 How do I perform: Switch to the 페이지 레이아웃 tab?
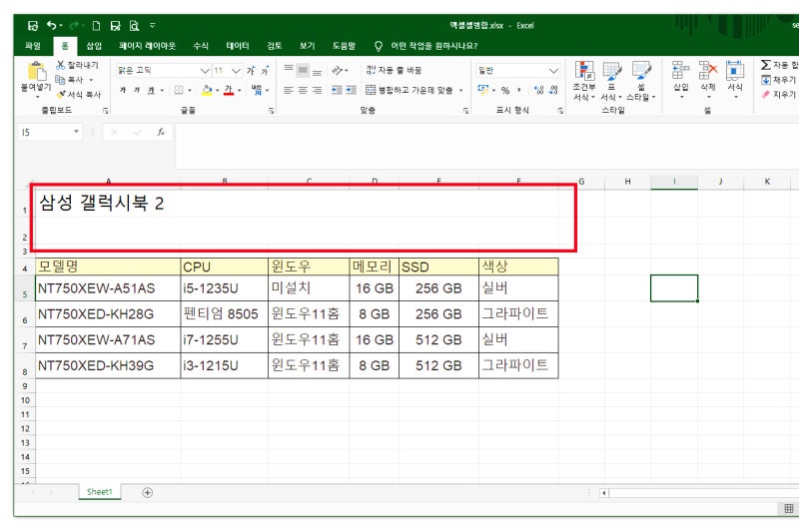click(x=147, y=46)
